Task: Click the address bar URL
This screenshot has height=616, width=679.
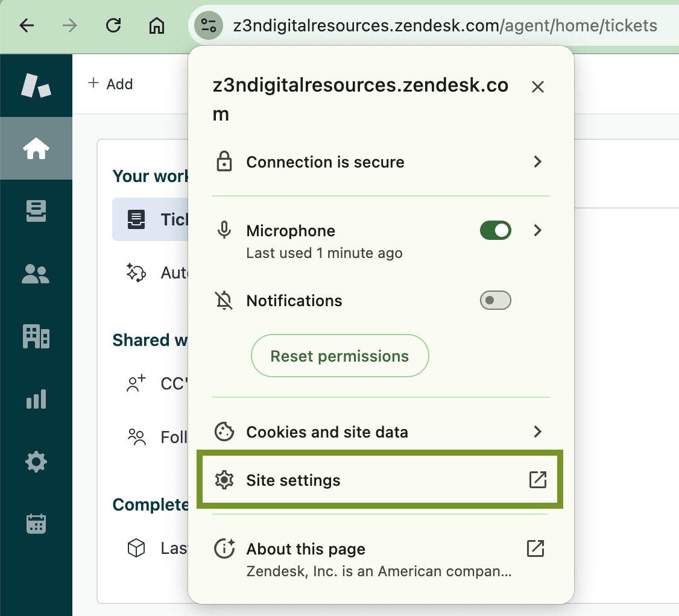Action: click(x=445, y=25)
